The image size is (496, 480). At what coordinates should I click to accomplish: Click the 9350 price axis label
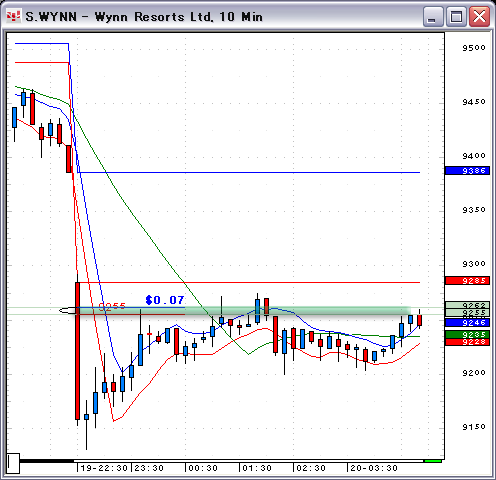pos(474,210)
